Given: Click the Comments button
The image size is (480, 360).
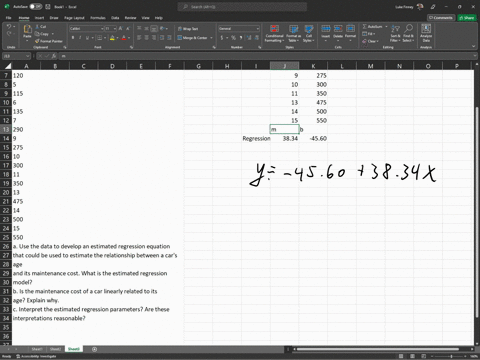Looking at the screenshot, I should click(441, 18).
